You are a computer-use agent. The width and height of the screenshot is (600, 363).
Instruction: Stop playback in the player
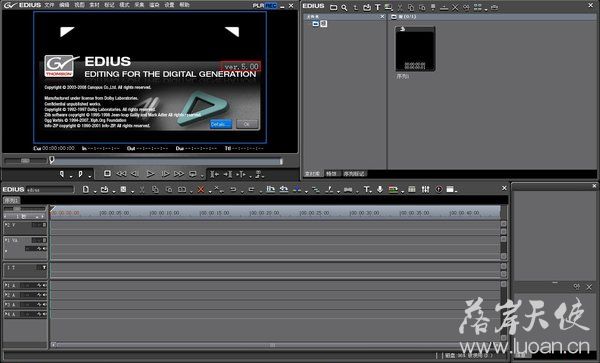(x=108, y=174)
